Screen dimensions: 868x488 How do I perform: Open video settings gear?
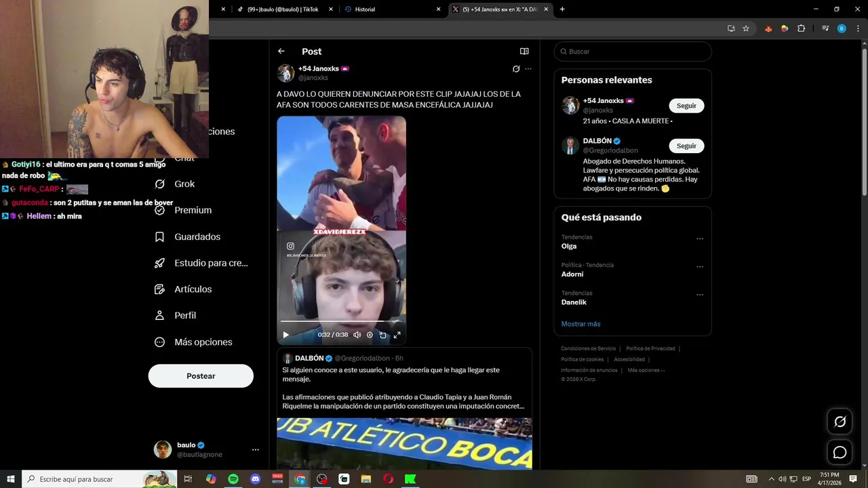click(x=370, y=335)
